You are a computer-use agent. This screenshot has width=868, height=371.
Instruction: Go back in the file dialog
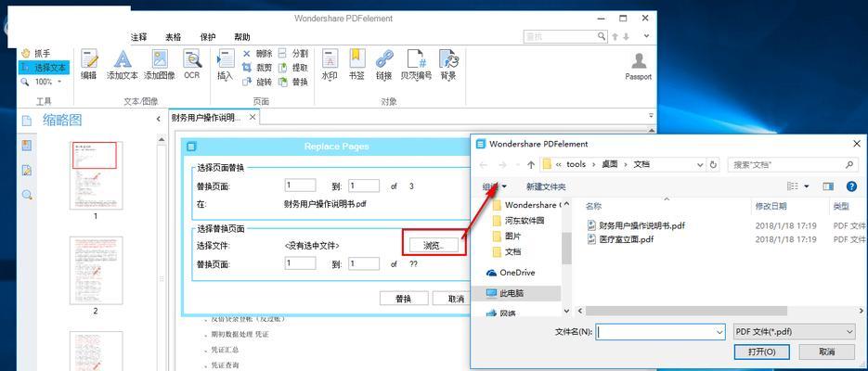[x=484, y=165]
